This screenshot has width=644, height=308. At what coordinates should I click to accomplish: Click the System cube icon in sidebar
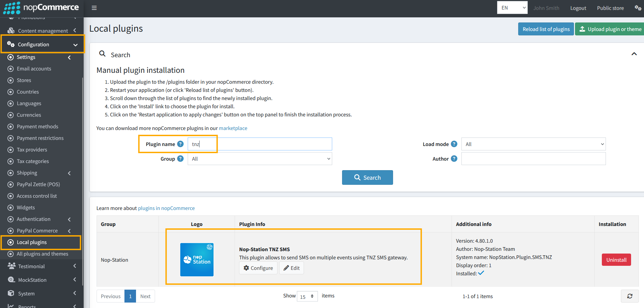click(11, 293)
